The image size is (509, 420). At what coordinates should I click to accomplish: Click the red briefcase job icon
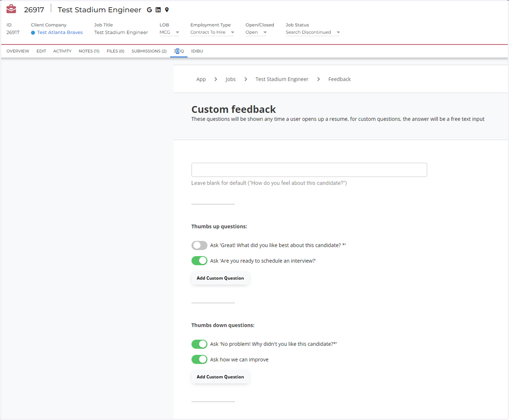click(11, 9)
